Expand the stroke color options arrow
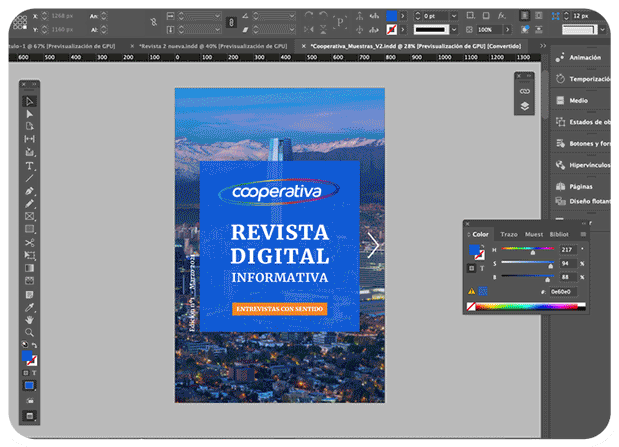The height and width of the screenshot is (447, 619). tap(402, 30)
